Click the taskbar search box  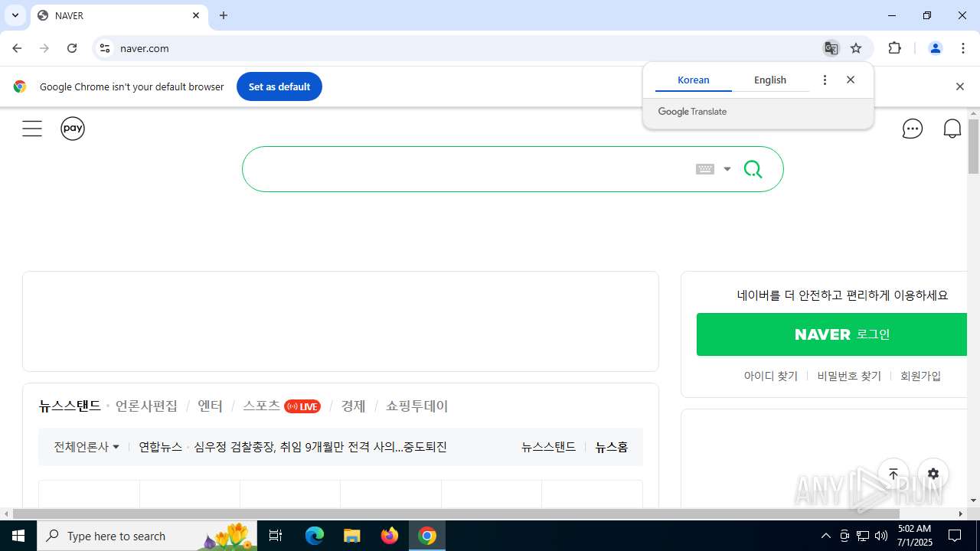[147, 536]
